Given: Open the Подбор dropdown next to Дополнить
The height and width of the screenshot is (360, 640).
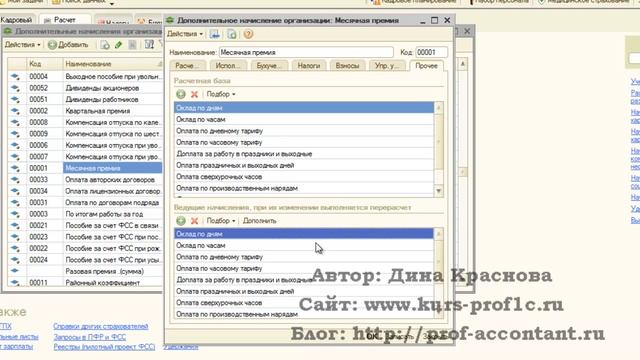Looking at the screenshot, I should pyautogui.click(x=221, y=221).
